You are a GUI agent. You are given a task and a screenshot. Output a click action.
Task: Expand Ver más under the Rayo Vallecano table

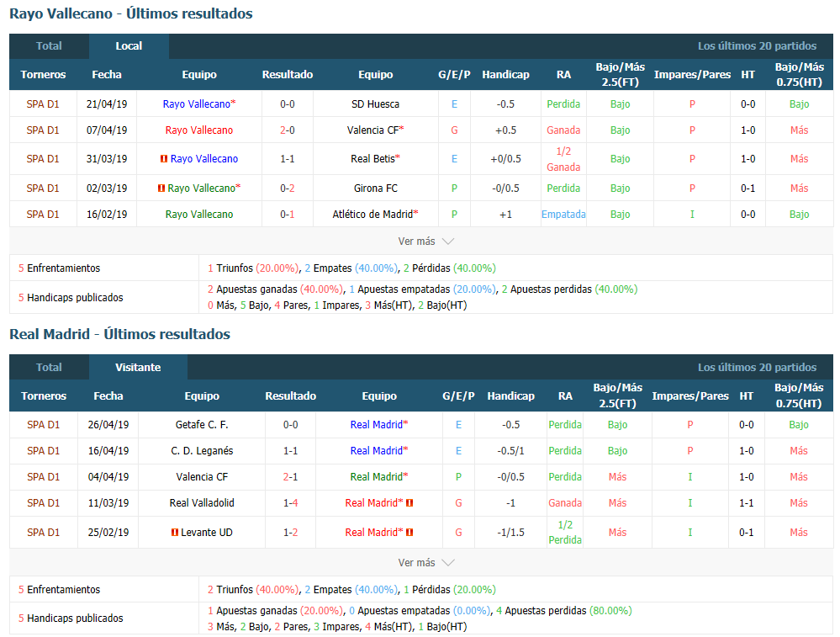click(426, 242)
